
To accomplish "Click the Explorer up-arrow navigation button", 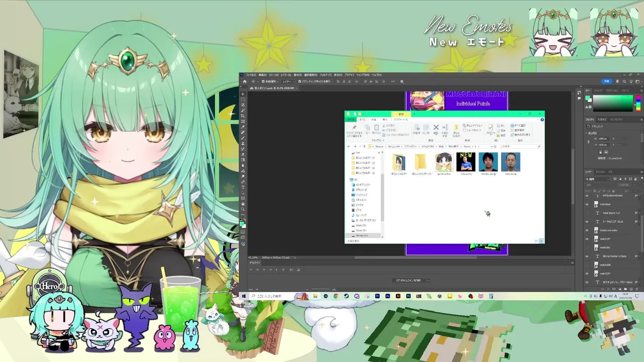I will [364, 146].
